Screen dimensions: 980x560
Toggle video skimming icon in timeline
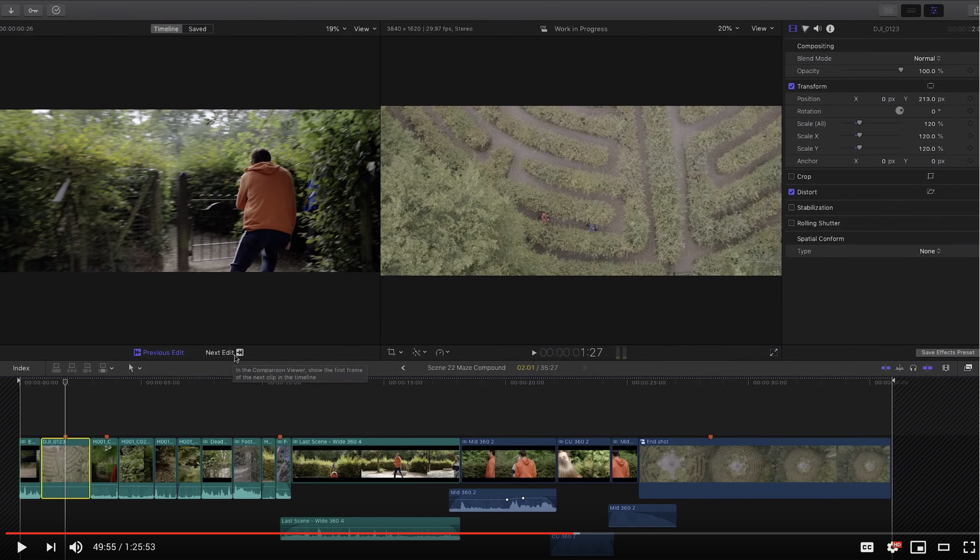pos(886,368)
